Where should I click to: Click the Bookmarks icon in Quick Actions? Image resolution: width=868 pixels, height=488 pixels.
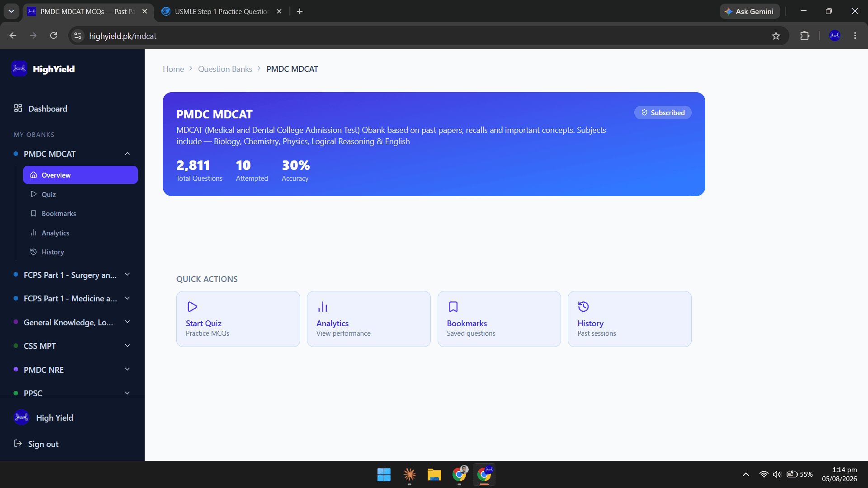click(453, 307)
